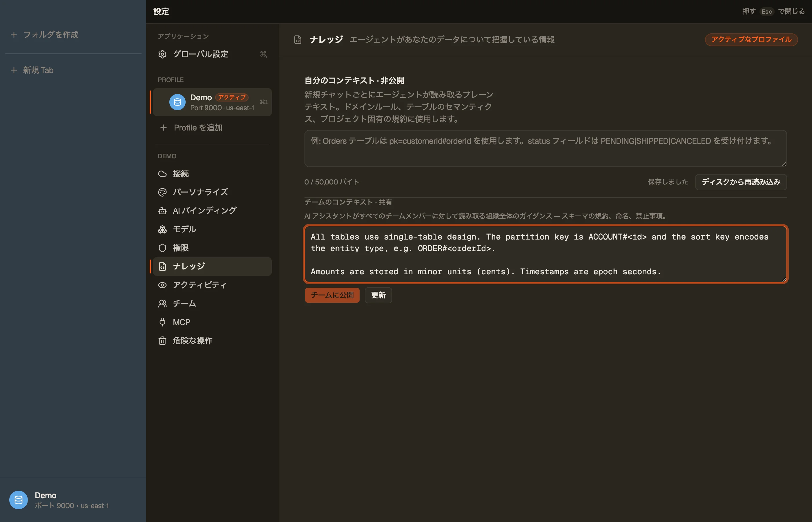812x522 pixels.
Task: Click the eye icon for アクティビティ
Action: tap(162, 285)
